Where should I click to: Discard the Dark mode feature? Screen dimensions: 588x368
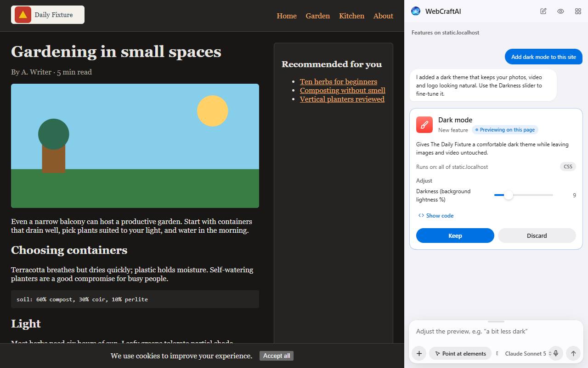point(537,236)
